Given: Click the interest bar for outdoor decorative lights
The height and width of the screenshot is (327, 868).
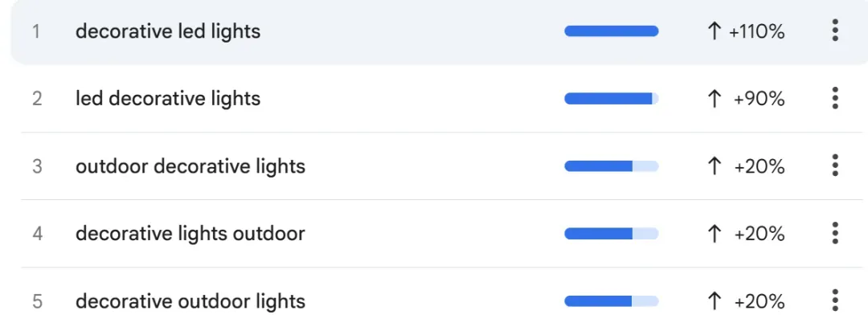Looking at the screenshot, I should point(612,166).
